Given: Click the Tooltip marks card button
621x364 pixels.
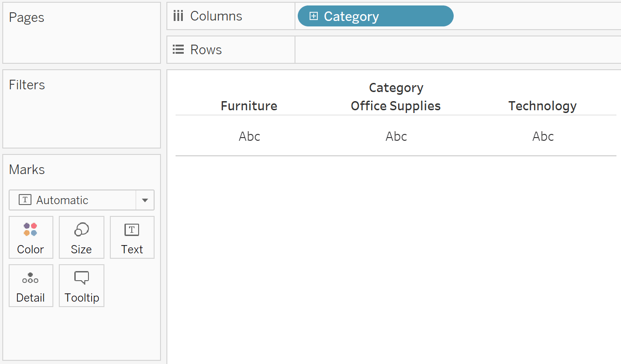Looking at the screenshot, I should coord(82,286).
